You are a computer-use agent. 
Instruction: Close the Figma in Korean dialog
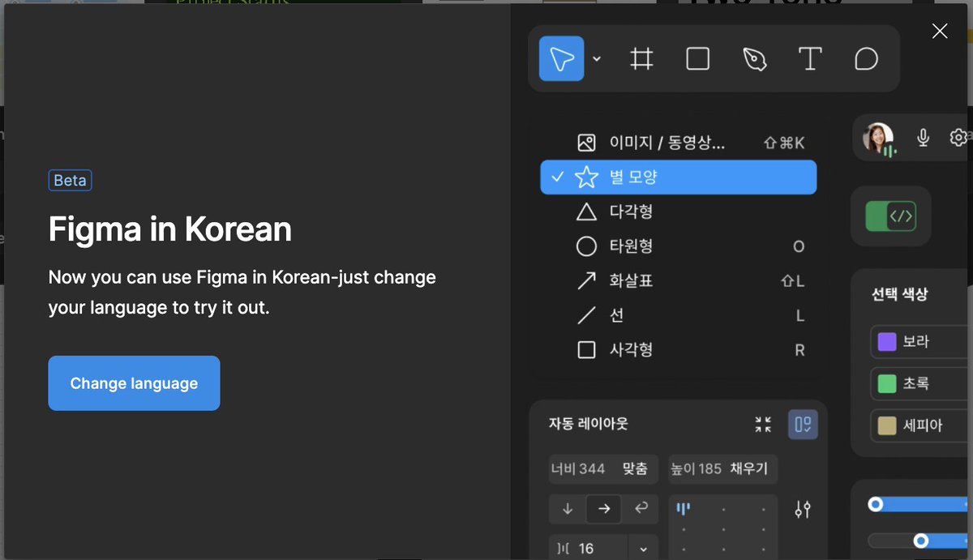940,31
